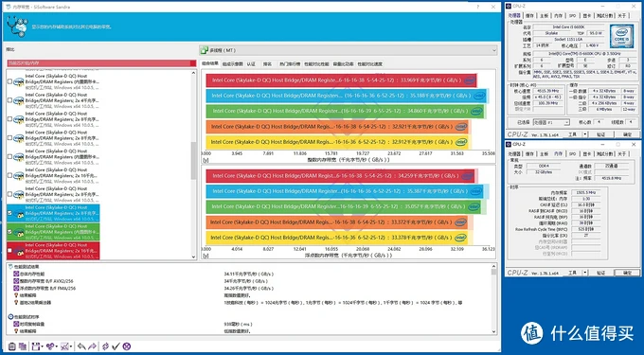Open the SPD tab in top CPU-Z window
This screenshot has width=644, height=355.
pos(572,15)
